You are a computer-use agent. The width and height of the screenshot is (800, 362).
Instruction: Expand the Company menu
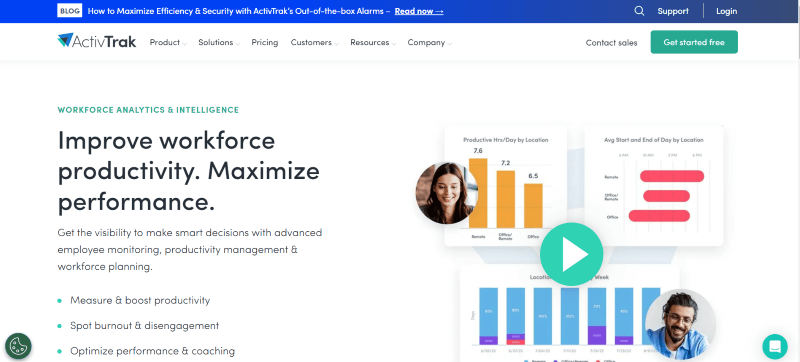pos(430,43)
